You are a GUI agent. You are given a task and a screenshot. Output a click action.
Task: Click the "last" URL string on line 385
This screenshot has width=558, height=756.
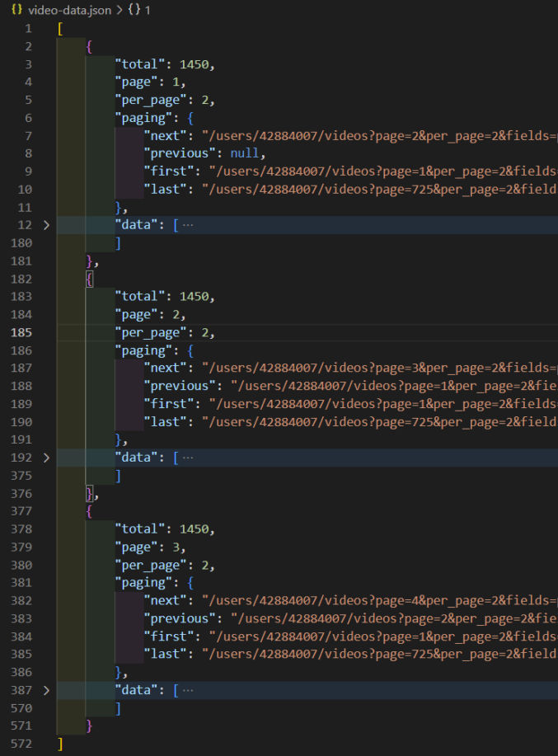click(380, 655)
